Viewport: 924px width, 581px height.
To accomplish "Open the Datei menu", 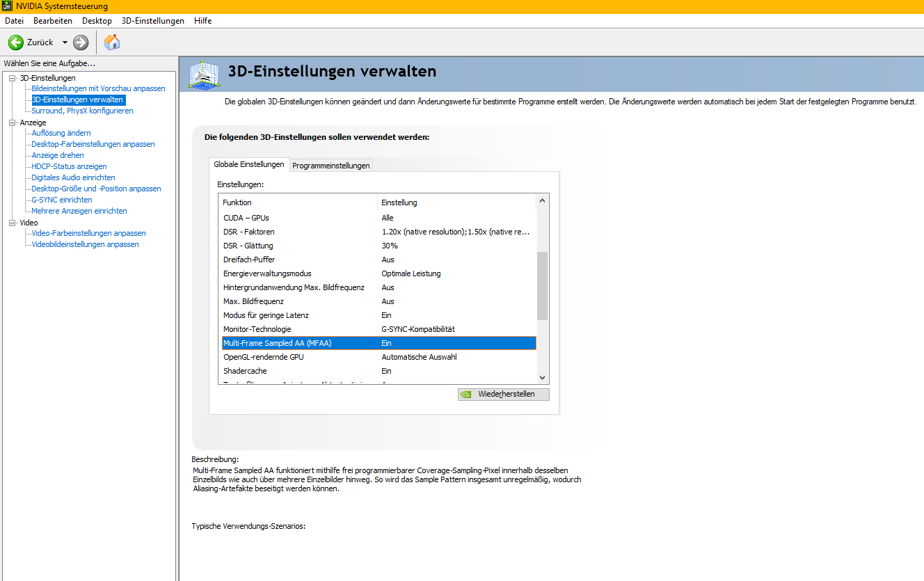I will pyautogui.click(x=14, y=20).
